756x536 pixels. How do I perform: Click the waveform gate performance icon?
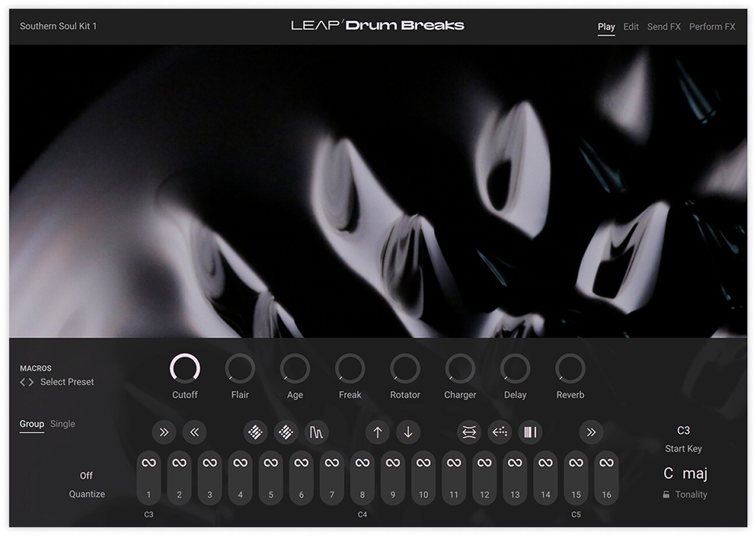(317, 432)
